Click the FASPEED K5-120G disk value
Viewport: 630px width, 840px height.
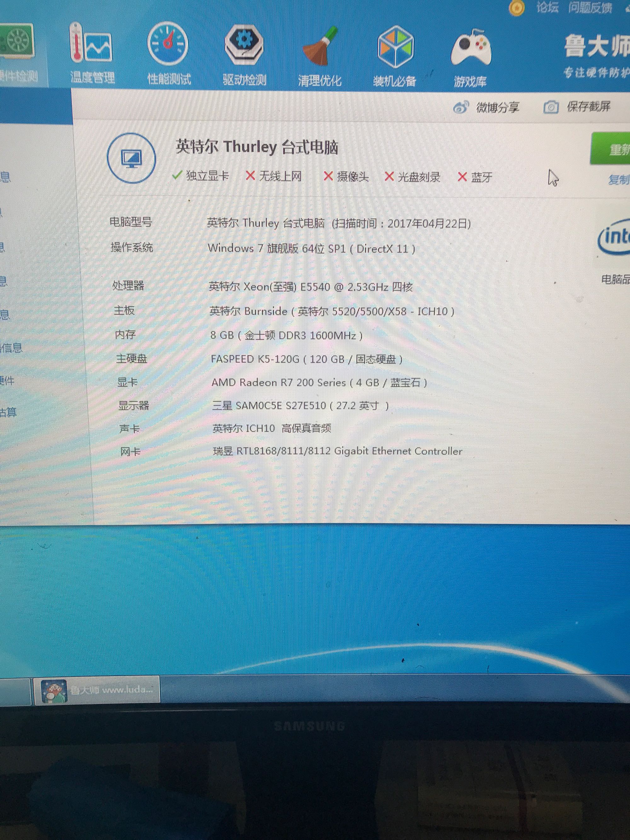pyautogui.click(x=307, y=359)
